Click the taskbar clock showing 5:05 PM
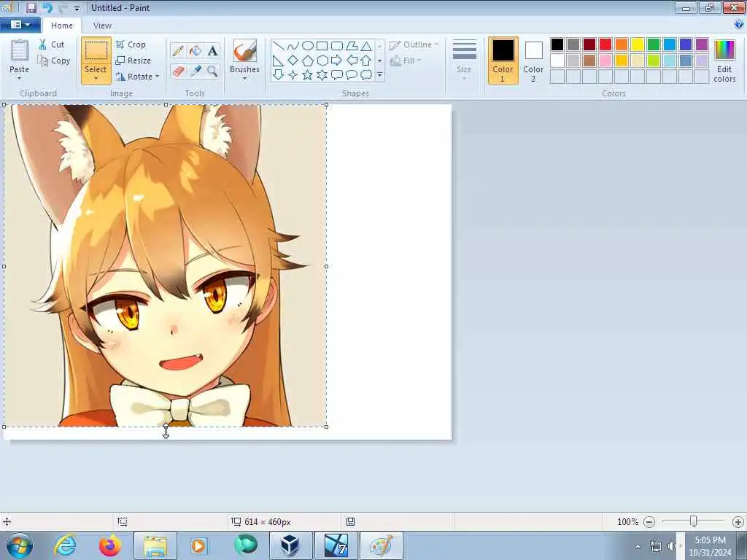Screen dimensions: 747x560 710,546
